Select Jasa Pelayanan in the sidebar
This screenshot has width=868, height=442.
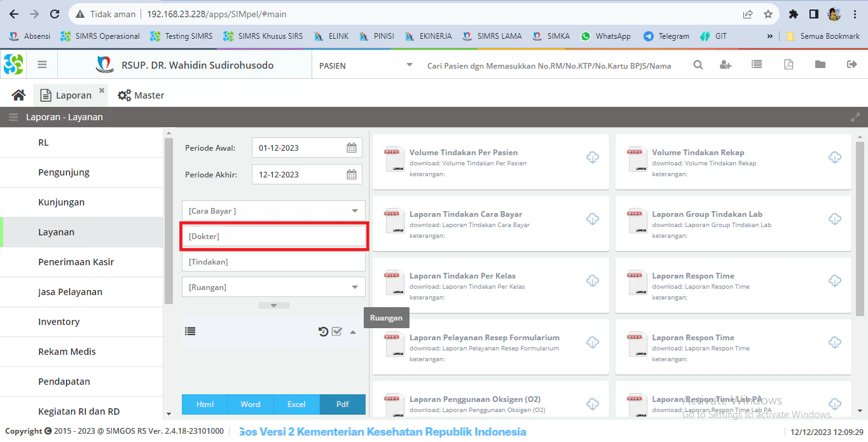(81, 292)
